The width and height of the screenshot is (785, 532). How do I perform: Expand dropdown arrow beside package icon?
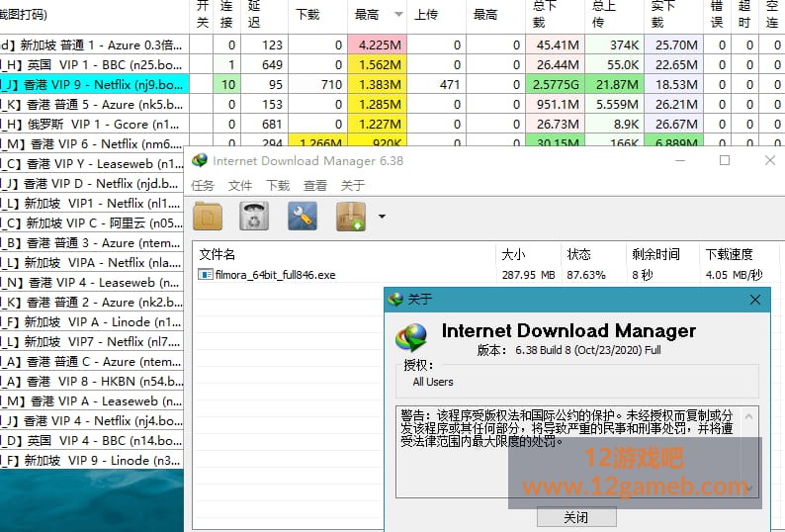382,217
